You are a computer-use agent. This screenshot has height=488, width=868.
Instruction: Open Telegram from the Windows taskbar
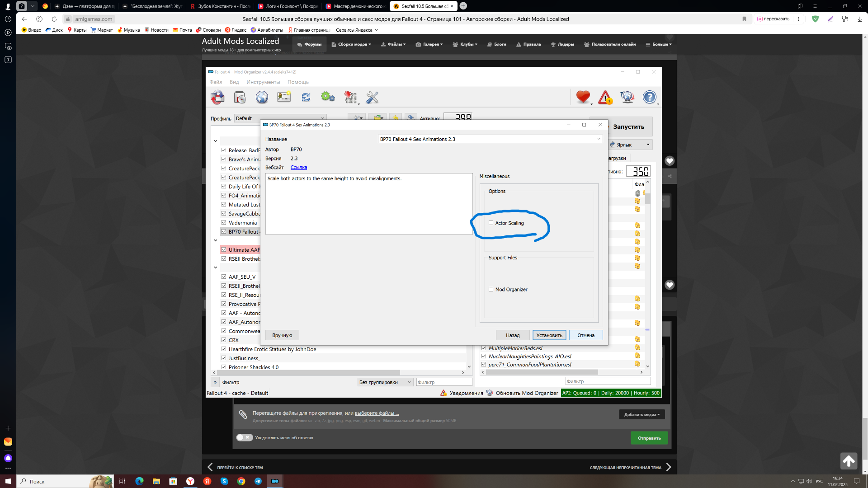[258, 481]
